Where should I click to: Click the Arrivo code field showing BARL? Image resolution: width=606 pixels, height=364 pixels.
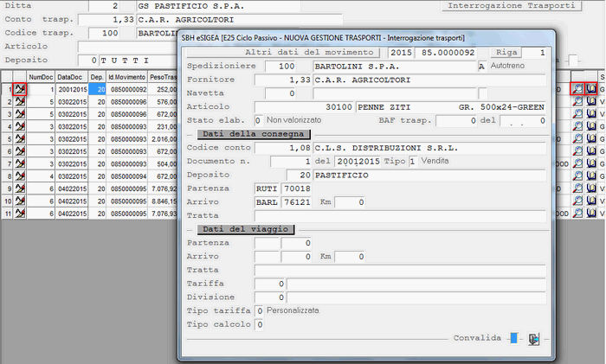tap(267, 201)
